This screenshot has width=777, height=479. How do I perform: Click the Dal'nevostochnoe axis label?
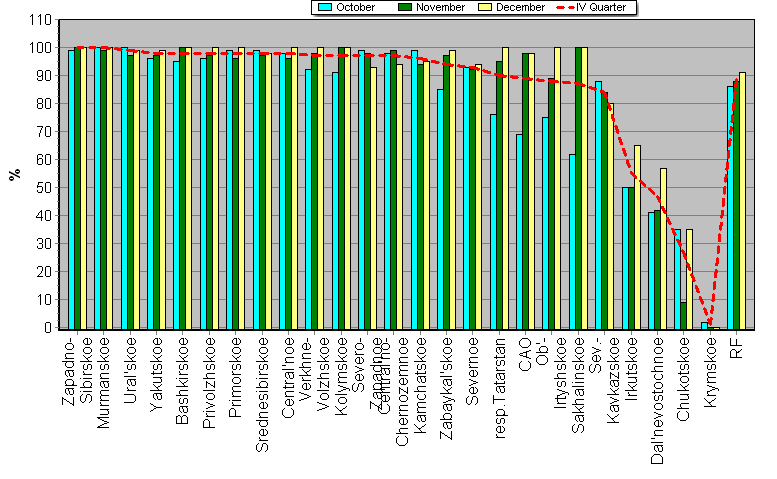[658, 400]
